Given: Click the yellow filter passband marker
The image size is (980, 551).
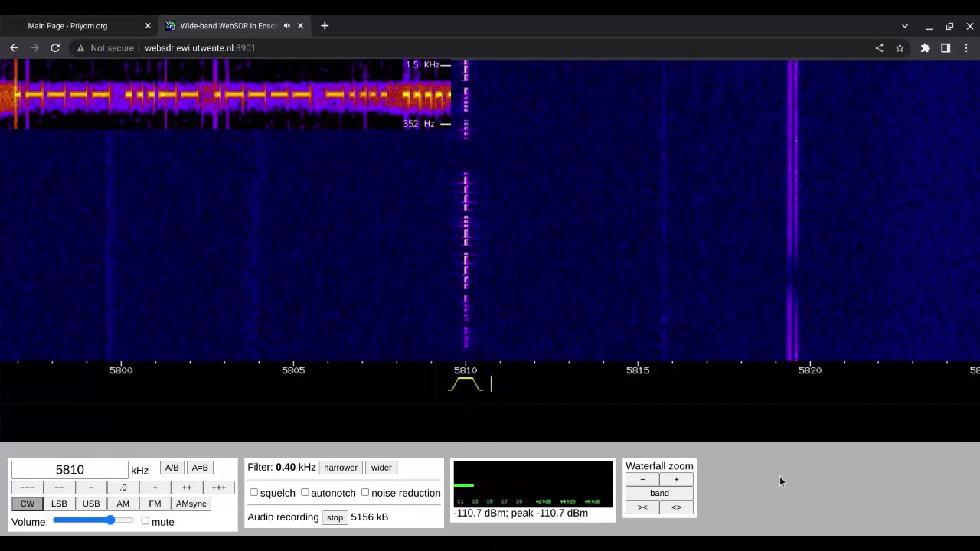Looking at the screenshot, I should (465, 384).
